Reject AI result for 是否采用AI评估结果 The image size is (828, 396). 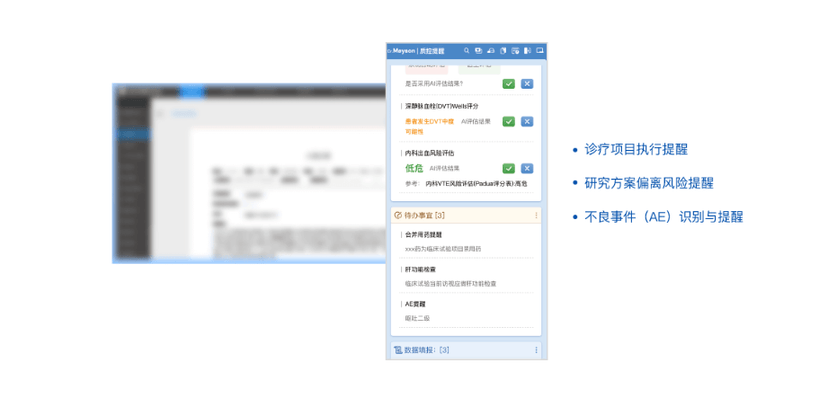527,83
